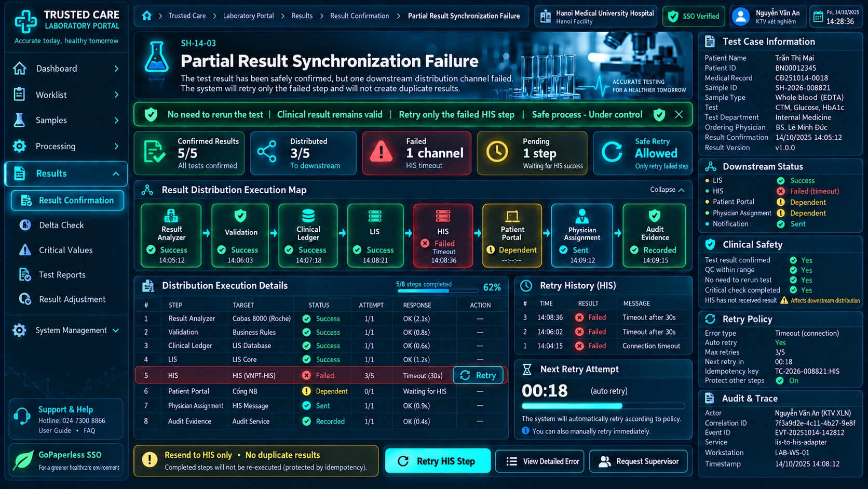
Task: Click the SSO Verified badge
Action: (x=694, y=17)
